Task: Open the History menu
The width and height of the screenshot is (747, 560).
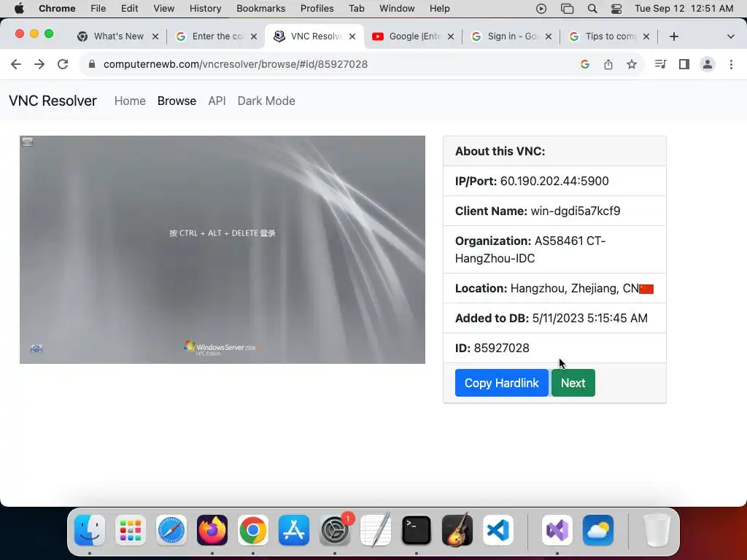Action: (x=205, y=9)
